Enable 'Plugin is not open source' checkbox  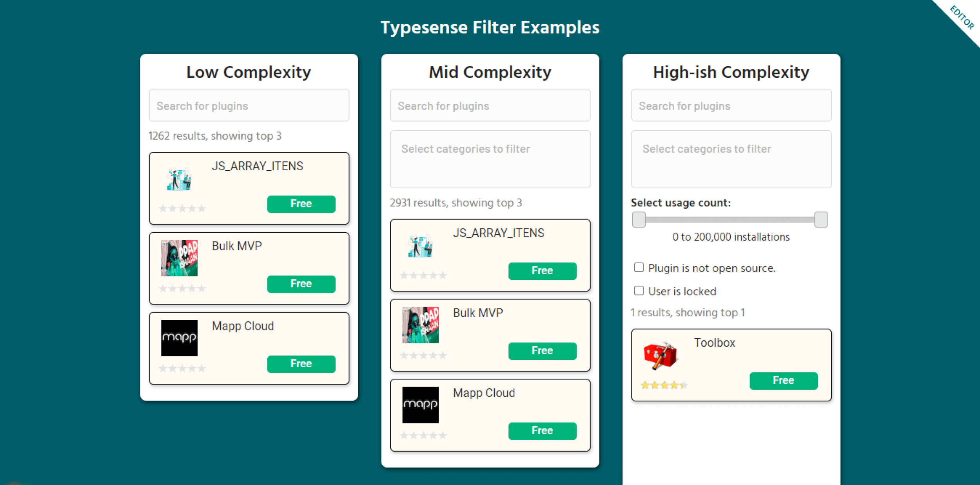tap(639, 268)
